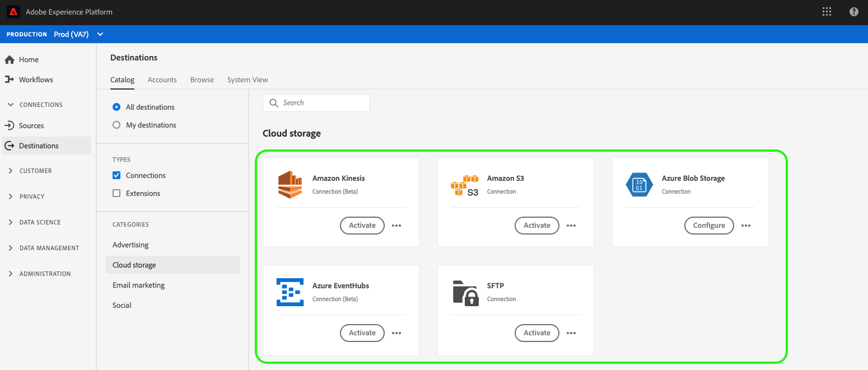The image size is (868, 370).
Task: Collapse the CONNECTIONS section
Action: 11,105
